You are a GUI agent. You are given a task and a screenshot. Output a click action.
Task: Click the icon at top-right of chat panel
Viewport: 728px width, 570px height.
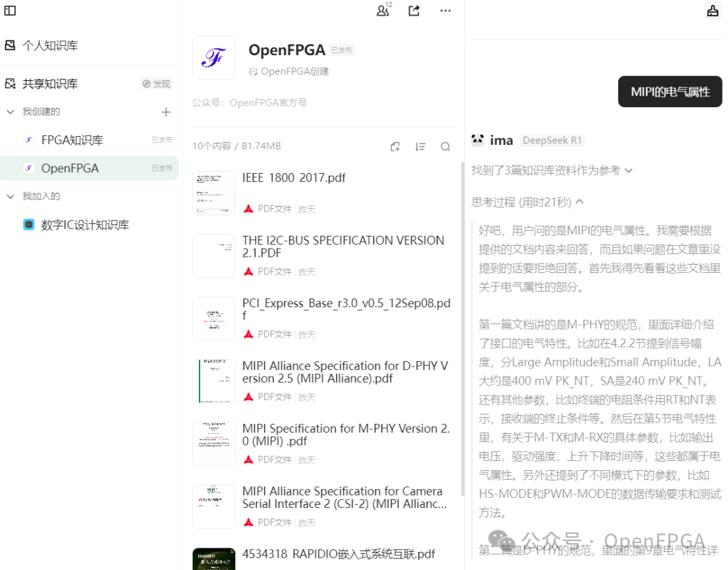[x=712, y=10]
